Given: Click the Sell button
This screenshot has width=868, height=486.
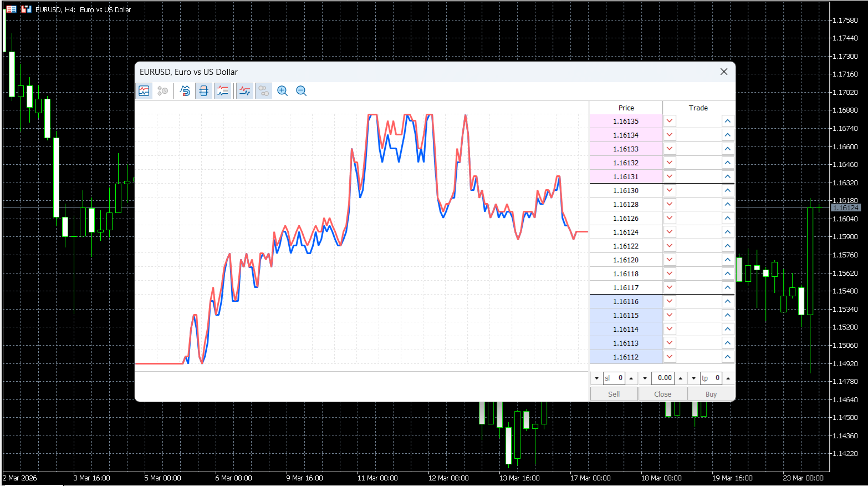Looking at the screenshot, I should click(614, 394).
